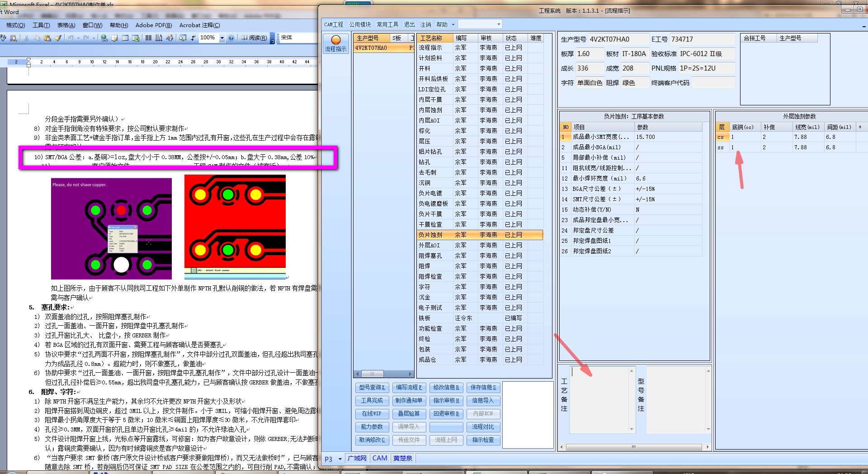Click the horizontal scrollbar below 工艺备注
This screenshot has width=868, height=474.
[x=635, y=447]
